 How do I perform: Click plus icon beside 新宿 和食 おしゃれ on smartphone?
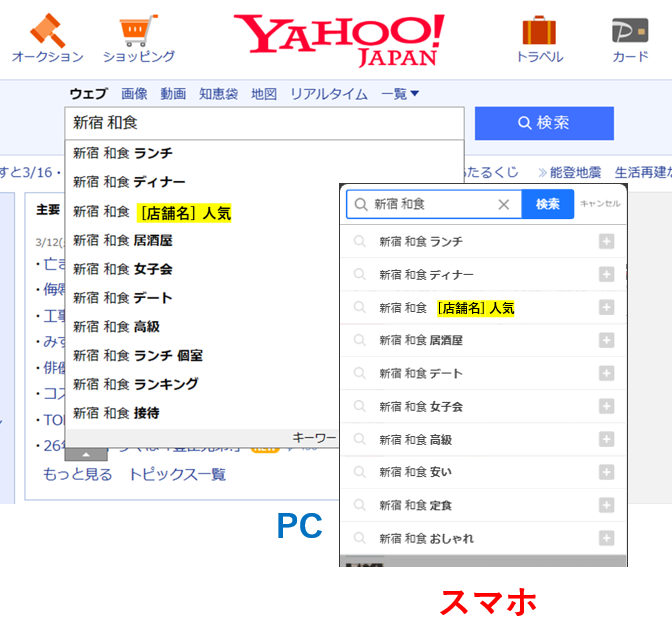click(606, 538)
